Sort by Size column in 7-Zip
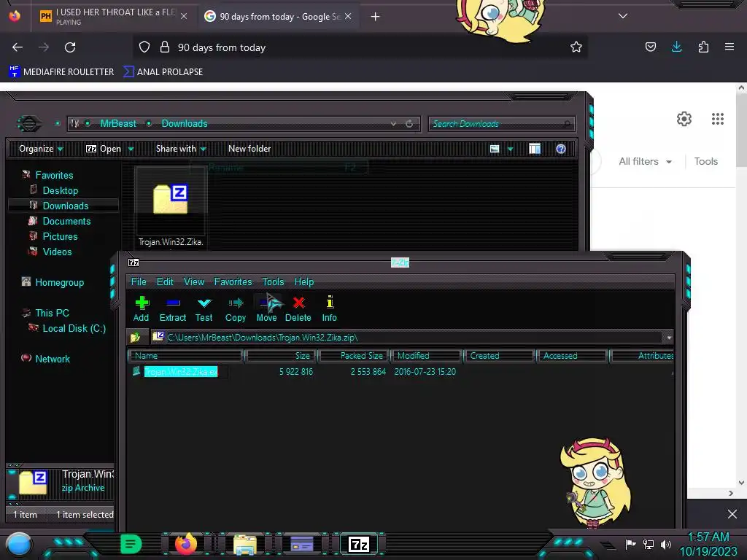The image size is (747, 560). [281, 356]
